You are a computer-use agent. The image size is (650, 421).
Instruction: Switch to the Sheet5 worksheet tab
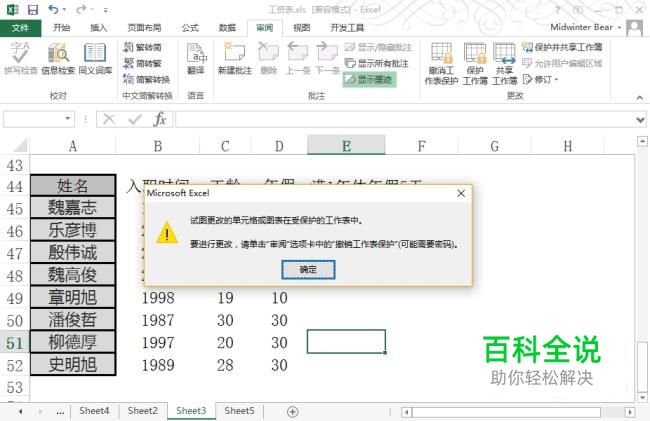click(x=239, y=411)
